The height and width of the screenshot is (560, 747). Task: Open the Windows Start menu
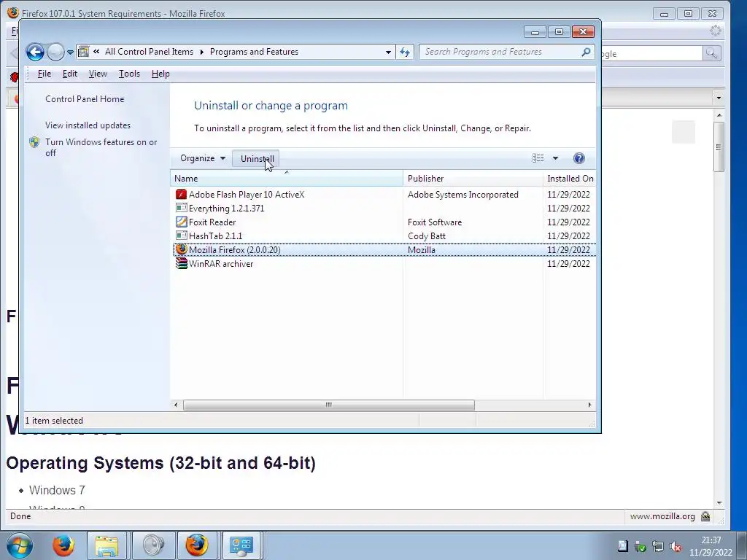point(20,545)
